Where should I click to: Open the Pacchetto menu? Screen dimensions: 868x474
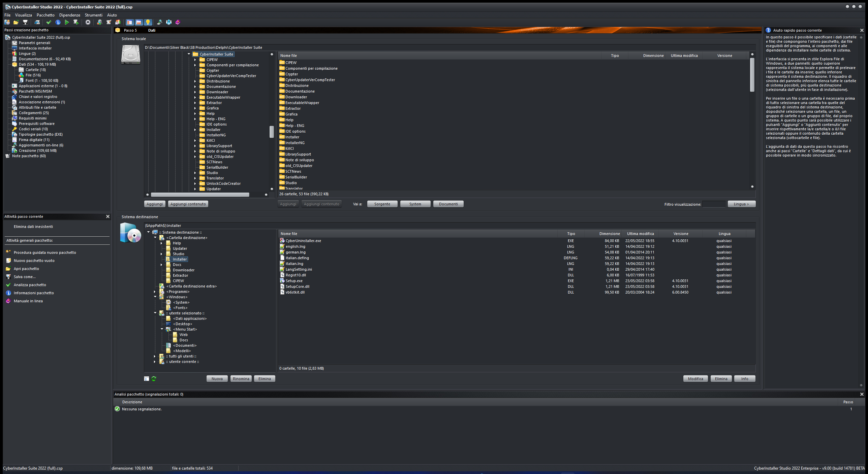tap(45, 15)
